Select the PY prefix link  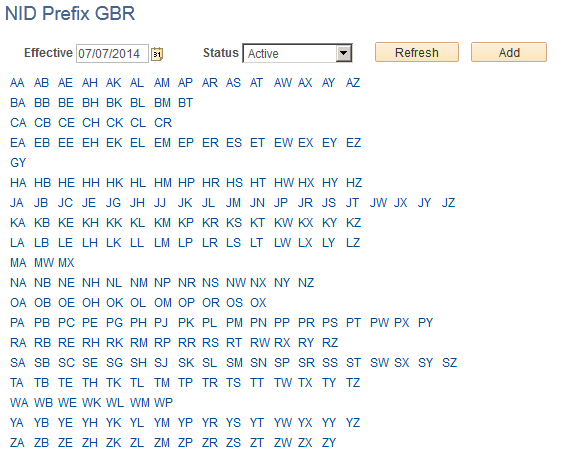pos(426,323)
